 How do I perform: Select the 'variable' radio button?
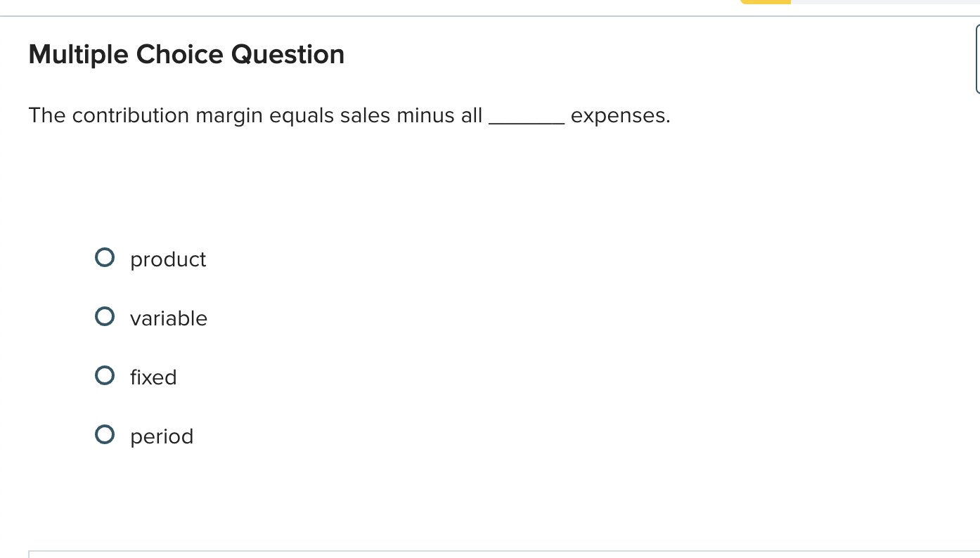click(x=104, y=316)
